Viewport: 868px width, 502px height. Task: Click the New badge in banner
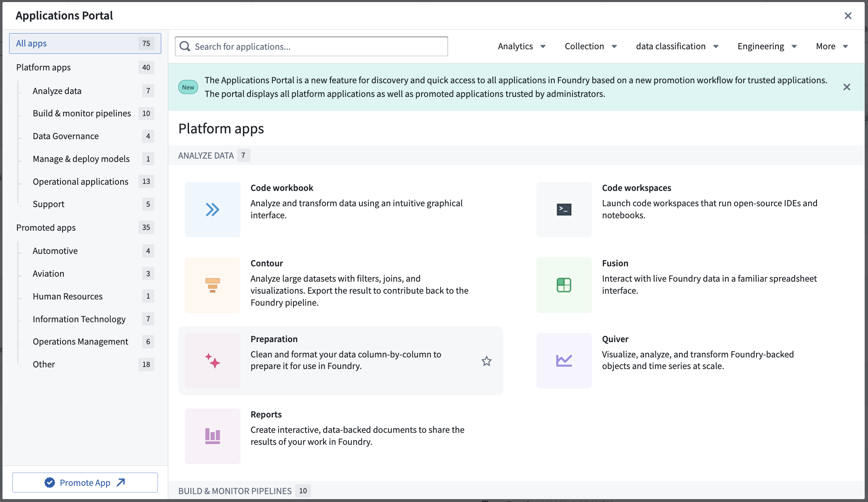pos(188,87)
